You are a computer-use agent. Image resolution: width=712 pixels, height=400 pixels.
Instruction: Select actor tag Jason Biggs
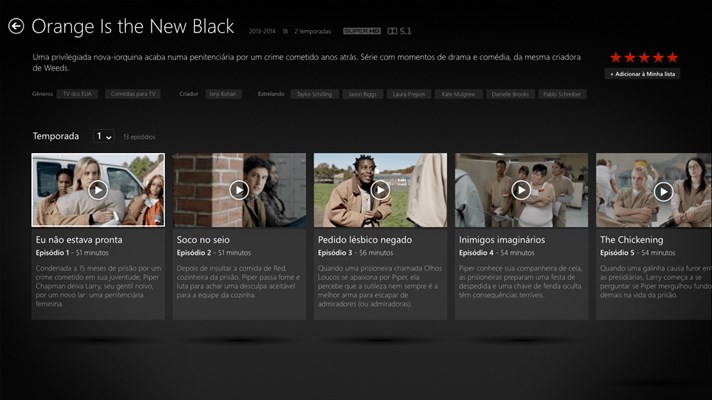(363, 94)
